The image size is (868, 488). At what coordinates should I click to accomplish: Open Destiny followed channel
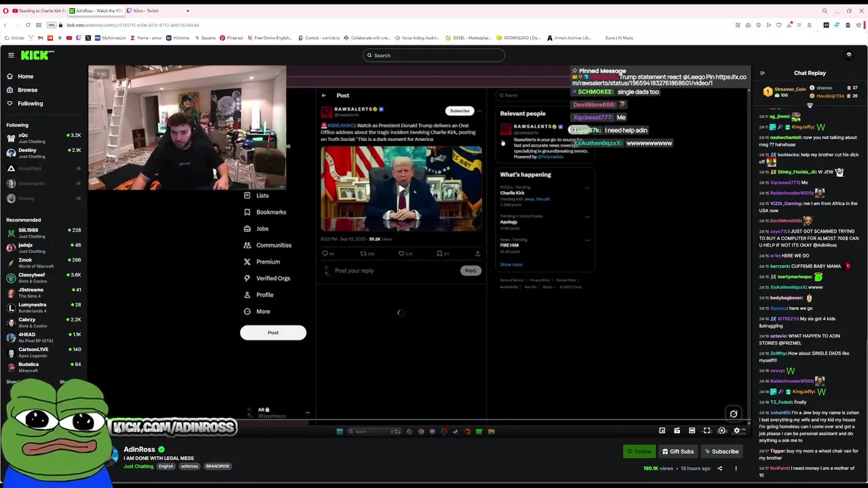click(43, 153)
